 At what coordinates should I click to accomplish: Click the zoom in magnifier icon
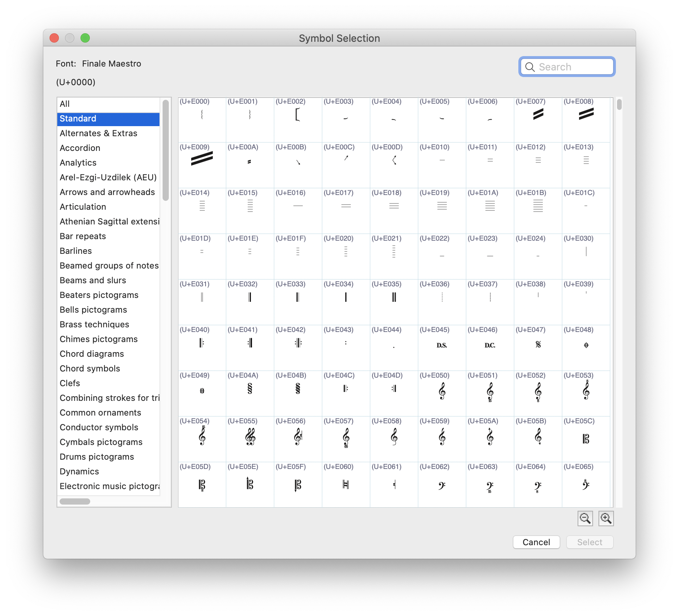point(606,518)
